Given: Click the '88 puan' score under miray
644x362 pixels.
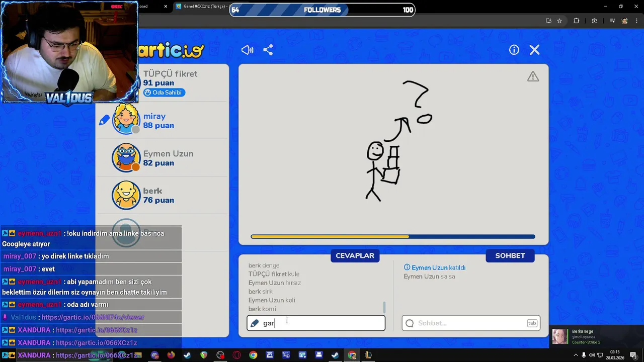Looking at the screenshot, I should (x=158, y=126).
